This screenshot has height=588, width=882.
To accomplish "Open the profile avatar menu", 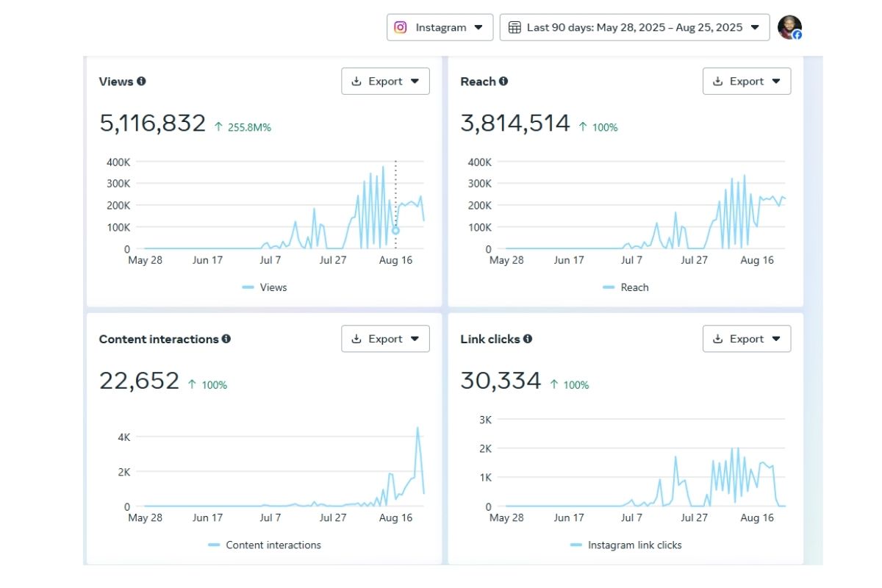I will pyautogui.click(x=789, y=27).
